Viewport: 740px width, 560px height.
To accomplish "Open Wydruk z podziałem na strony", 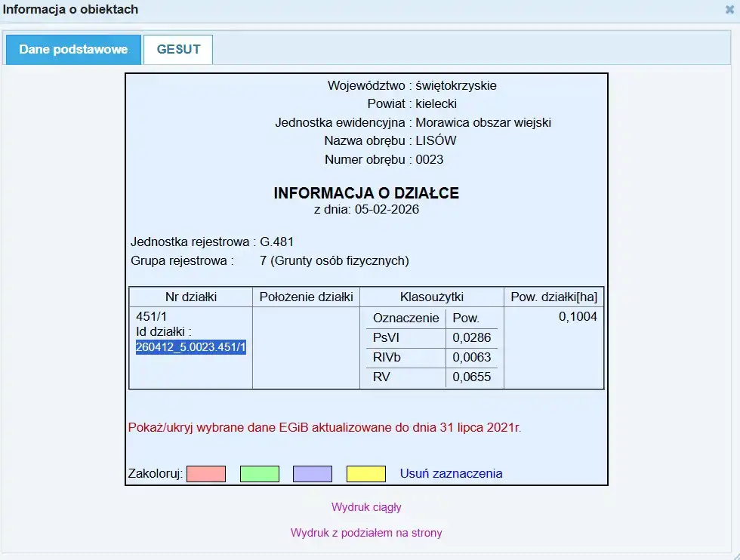I will [x=366, y=533].
